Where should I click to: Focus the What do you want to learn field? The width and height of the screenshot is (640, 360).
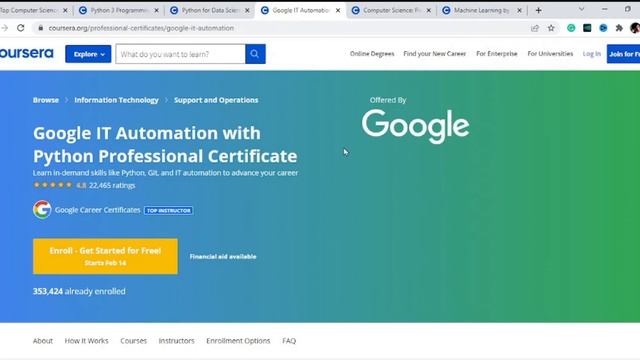pos(180,54)
